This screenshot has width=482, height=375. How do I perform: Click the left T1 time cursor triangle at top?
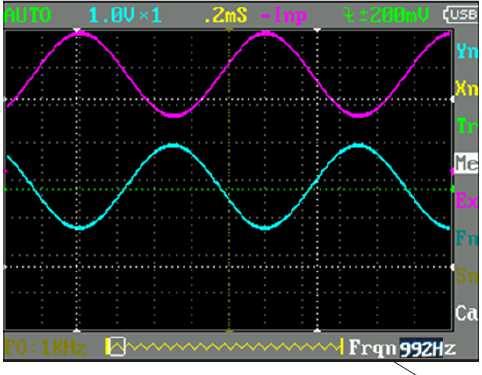(x=77, y=30)
